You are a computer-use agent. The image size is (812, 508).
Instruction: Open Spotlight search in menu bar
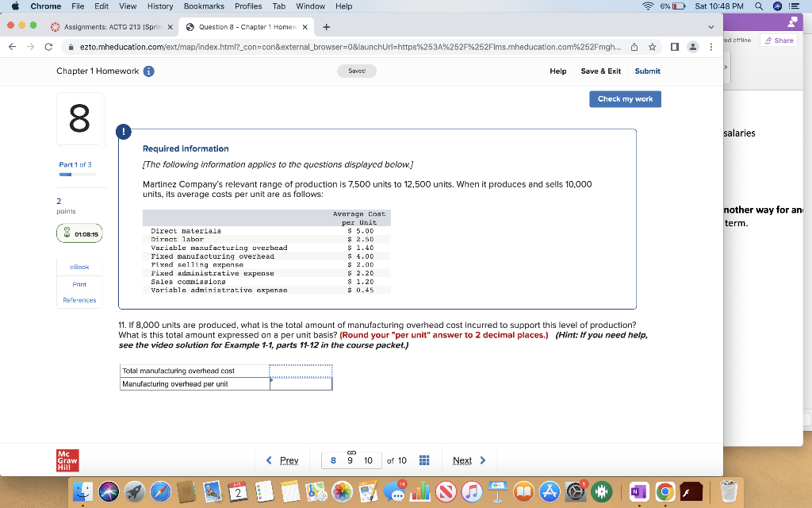pos(759,6)
